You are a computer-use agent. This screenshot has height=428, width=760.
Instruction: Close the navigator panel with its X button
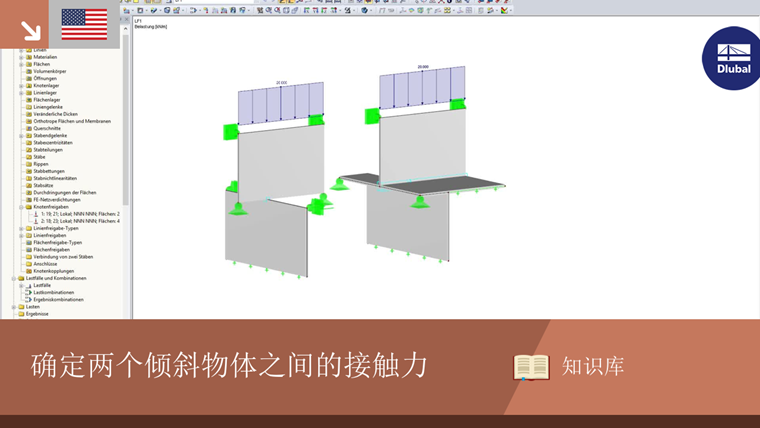coord(127,20)
